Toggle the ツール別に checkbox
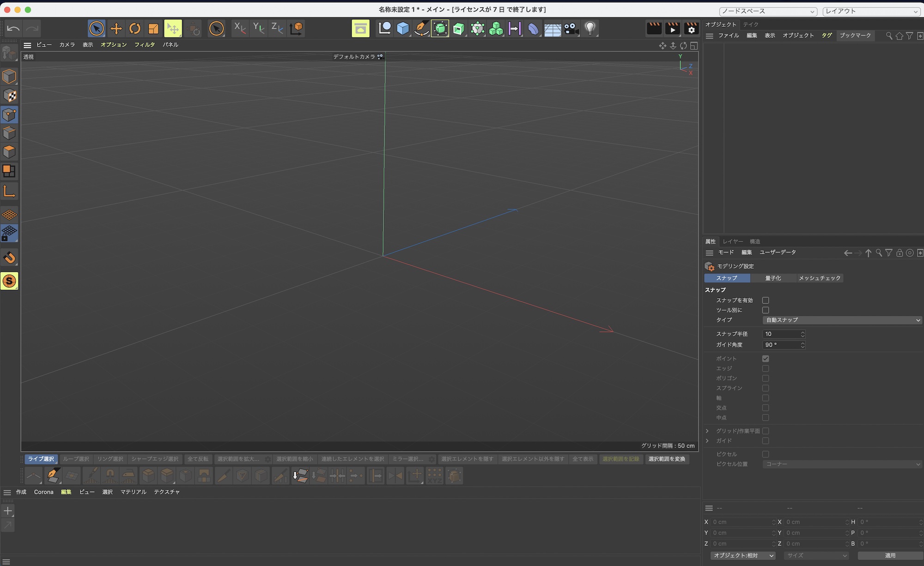Screen dimensions: 924x566 [766, 310]
